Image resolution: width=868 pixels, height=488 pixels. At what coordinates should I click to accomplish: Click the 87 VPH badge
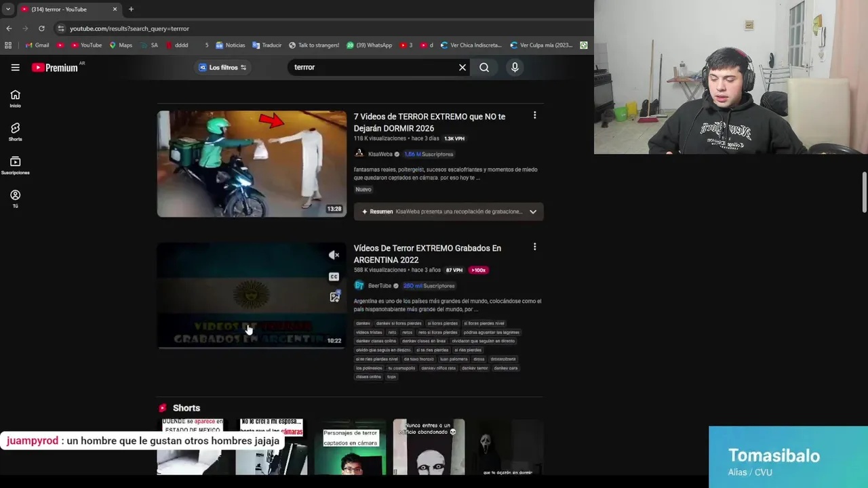[x=454, y=270]
